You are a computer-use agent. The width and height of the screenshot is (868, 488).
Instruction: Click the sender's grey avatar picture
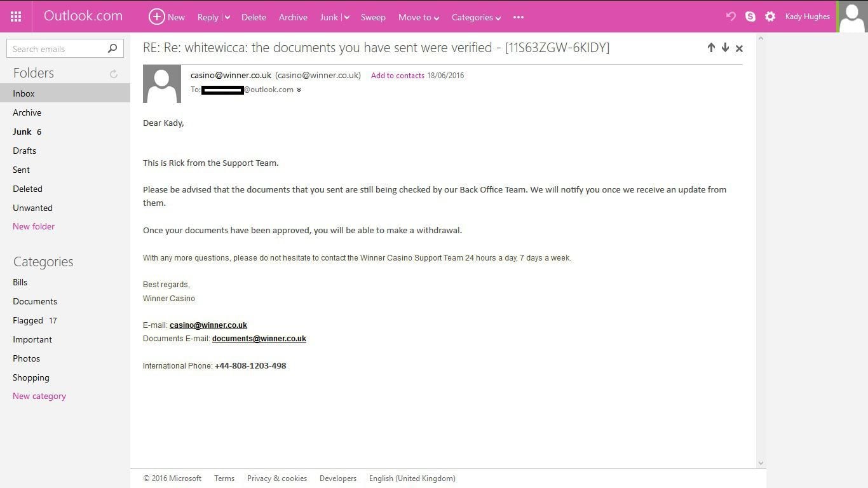[x=162, y=84]
